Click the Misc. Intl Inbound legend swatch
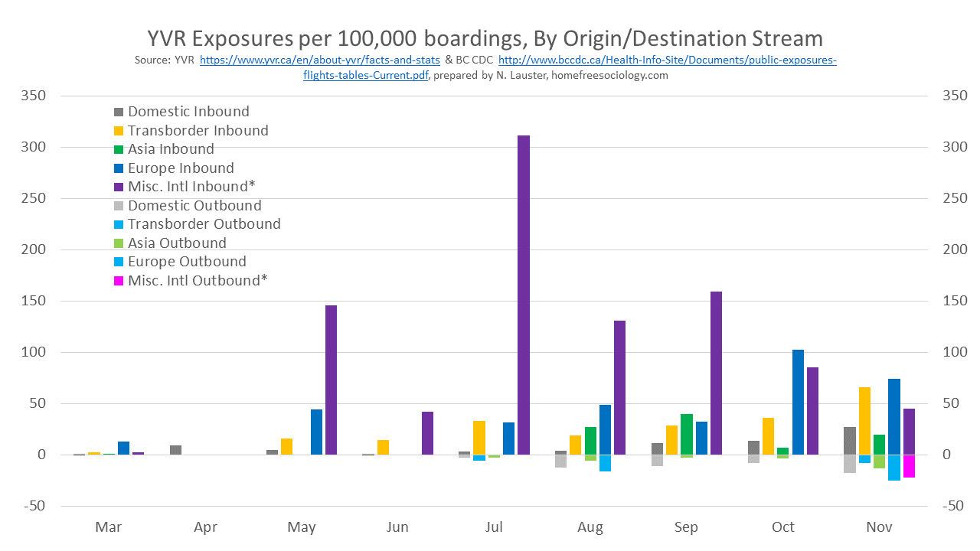 [119, 187]
